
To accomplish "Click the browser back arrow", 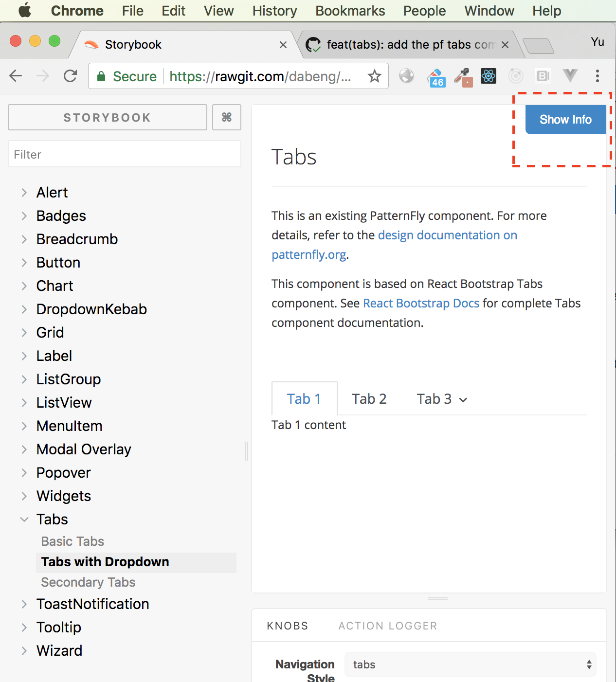I will pyautogui.click(x=16, y=76).
